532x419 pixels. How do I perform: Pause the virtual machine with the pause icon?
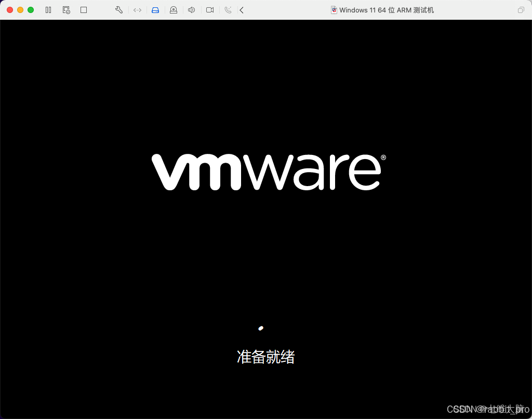[48, 10]
